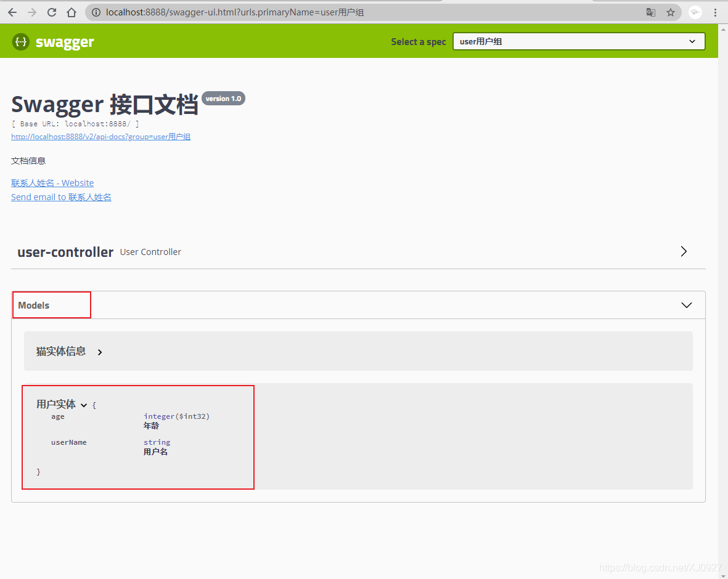Image resolution: width=728 pixels, height=579 pixels.
Task: Click page scrollbar down arrow
Action: (x=723, y=575)
